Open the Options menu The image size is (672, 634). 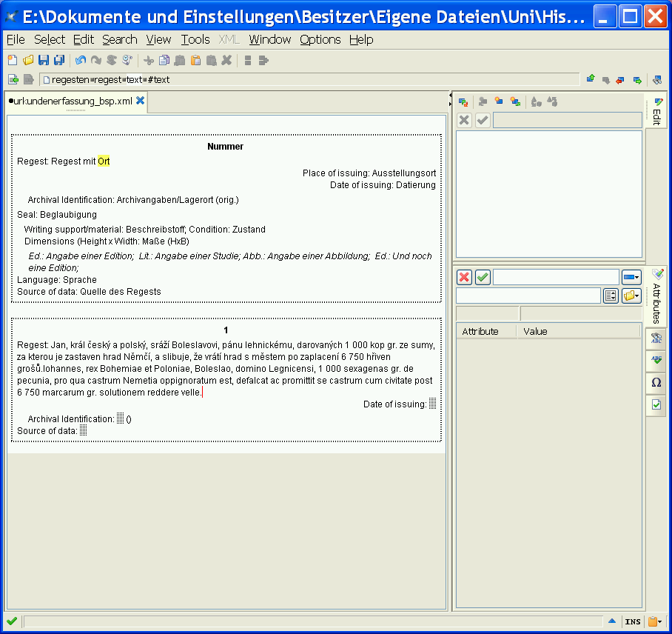320,39
